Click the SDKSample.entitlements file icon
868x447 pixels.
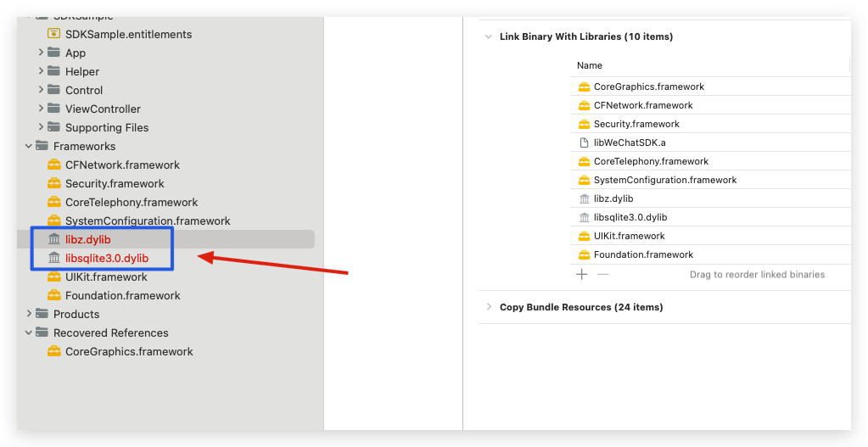[x=53, y=34]
